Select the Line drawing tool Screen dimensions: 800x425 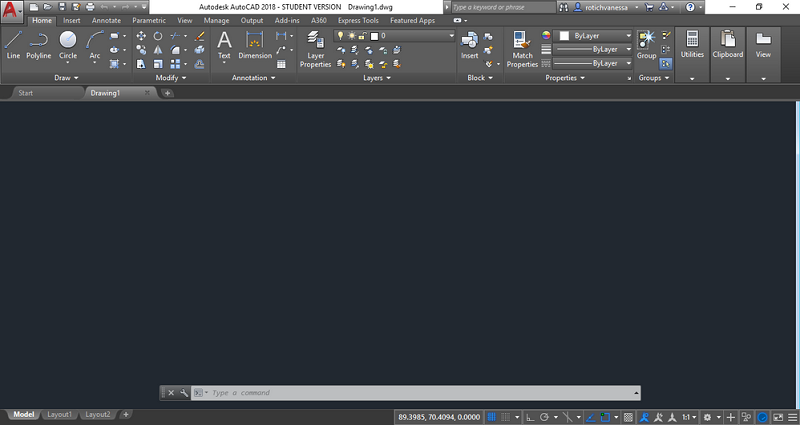coord(13,44)
